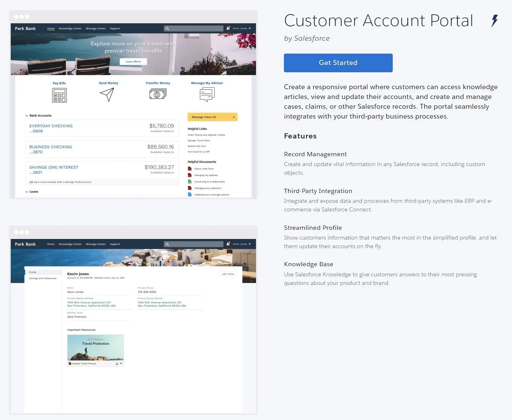Viewport: 512px width, 420px height.
Task: Collapse the Bank Accounts section
Action: click(27, 116)
